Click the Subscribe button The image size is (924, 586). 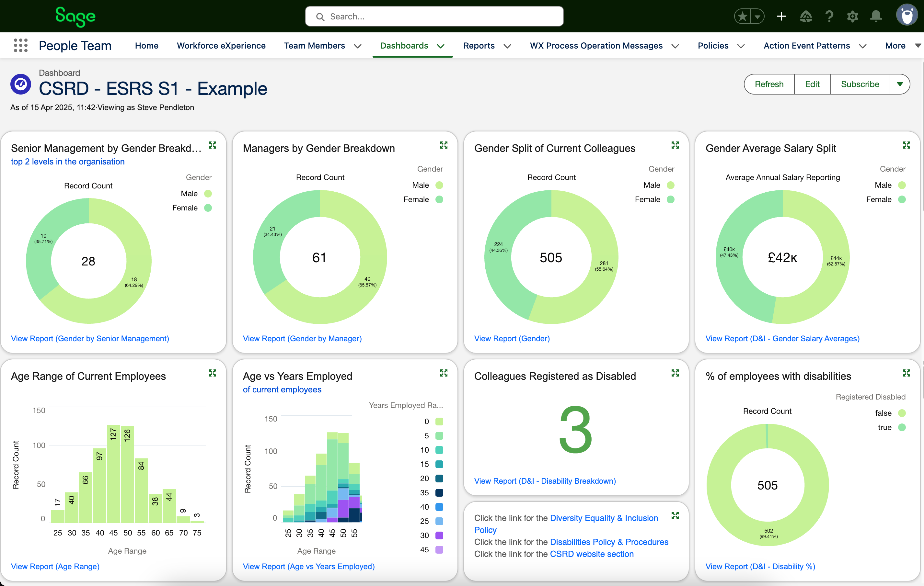(x=860, y=84)
